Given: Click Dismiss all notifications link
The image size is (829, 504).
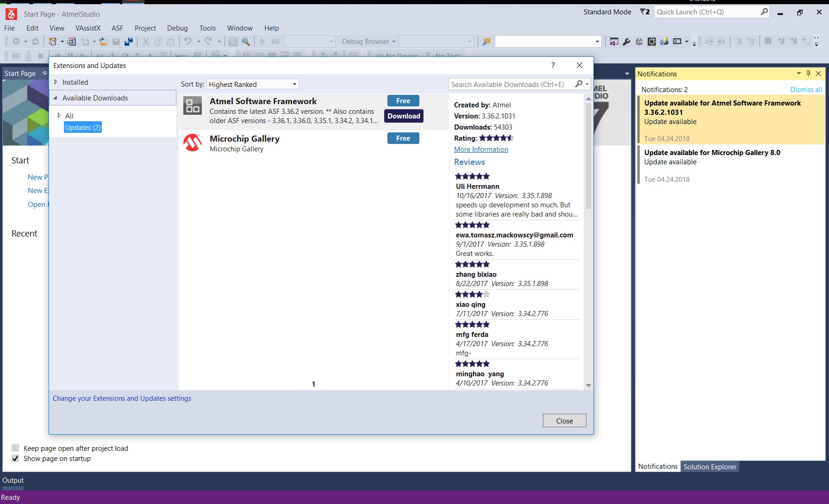Looking at the screenshot, I should coord(806,89).
